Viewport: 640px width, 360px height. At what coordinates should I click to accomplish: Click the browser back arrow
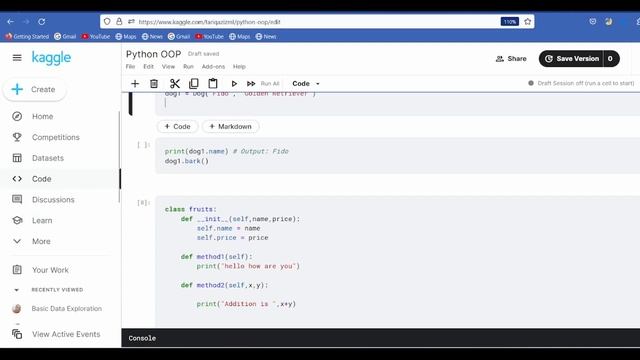(x=11, y=22)
